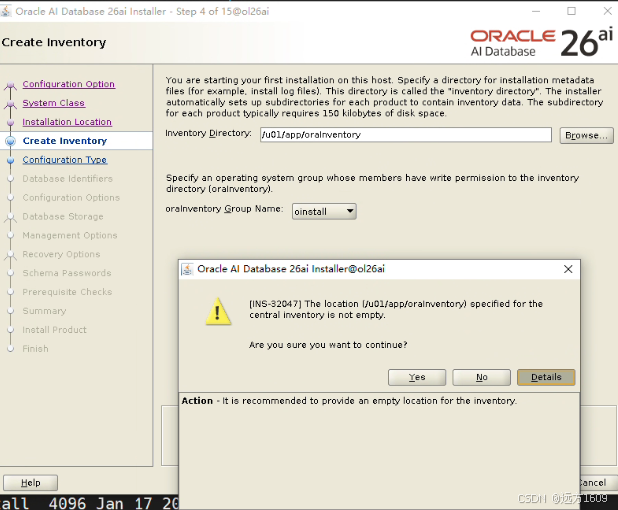Toggle the Details button in the dialog
Viewport: 618px width, 510px height.
point(546,377)
